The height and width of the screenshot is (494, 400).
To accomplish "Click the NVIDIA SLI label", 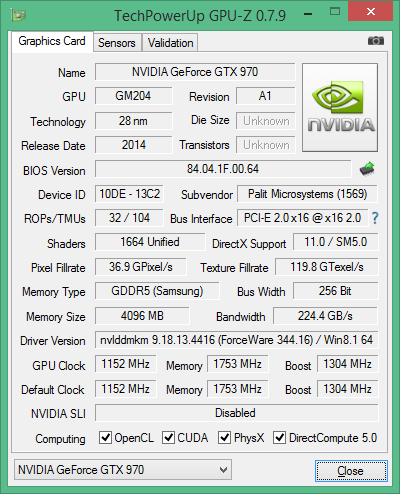I will (58, 414).
